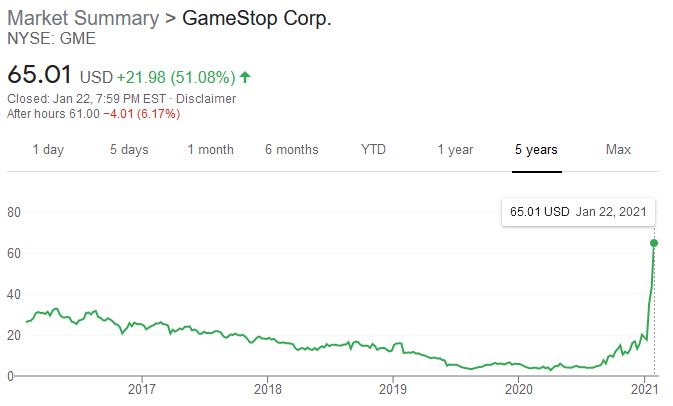Viewport: 673px width, 406px height.
Task: Click the 2021 year axis label
Action: (x=643, y=389)
